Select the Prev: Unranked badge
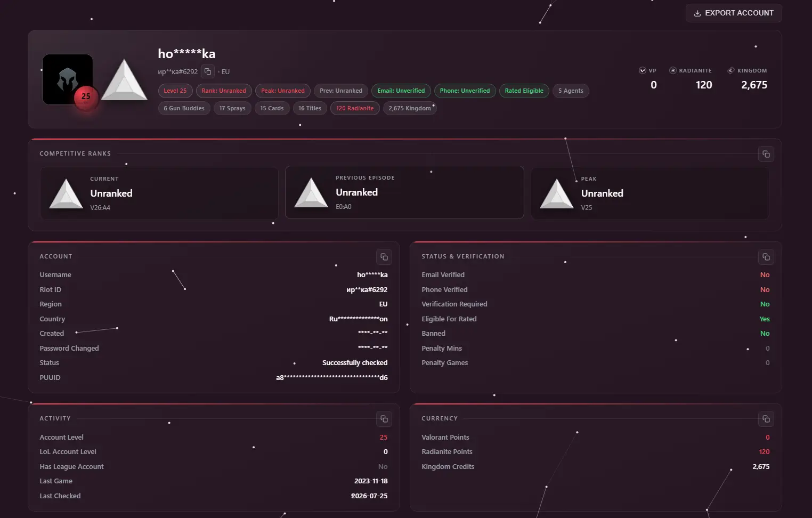 coord(341,91)
